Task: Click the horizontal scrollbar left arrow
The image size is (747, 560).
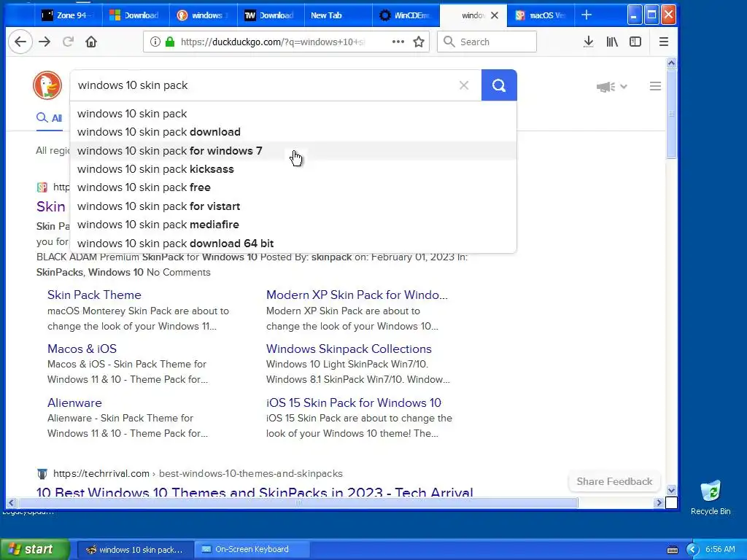Action: click(11, 502)
